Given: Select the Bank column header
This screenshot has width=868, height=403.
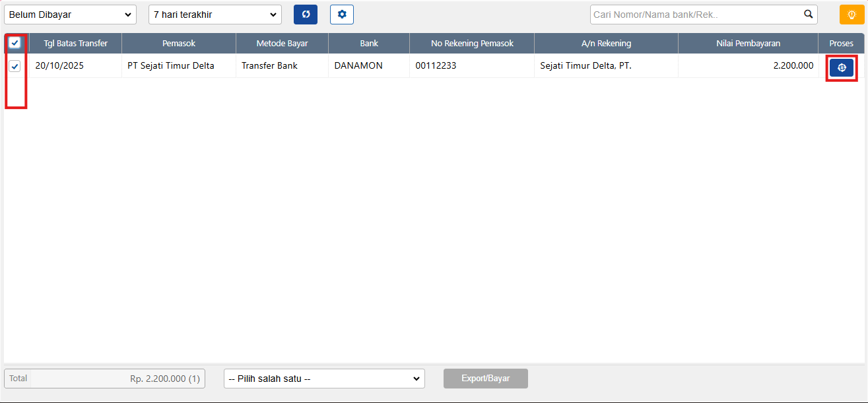Looking at the screenshot, I should click(x=369, y=44).
